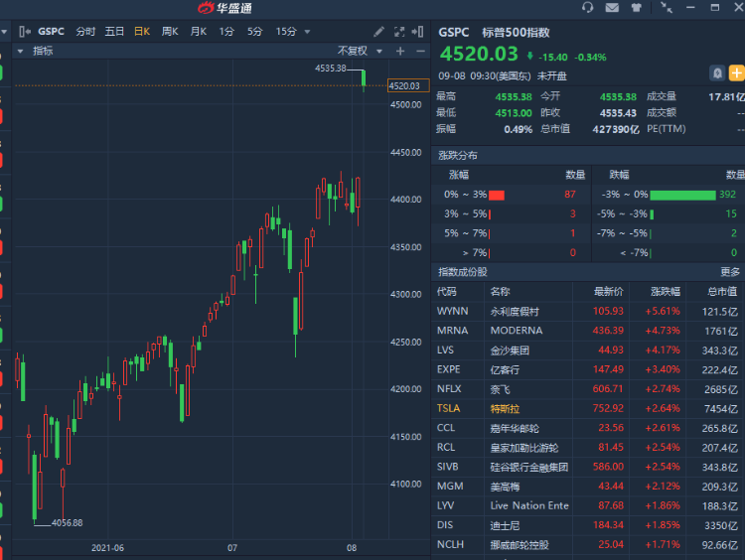Click 更多 to view more constituents
Image resolution: width=745 pixels, height=560 pixels.
tap(730, 272)
